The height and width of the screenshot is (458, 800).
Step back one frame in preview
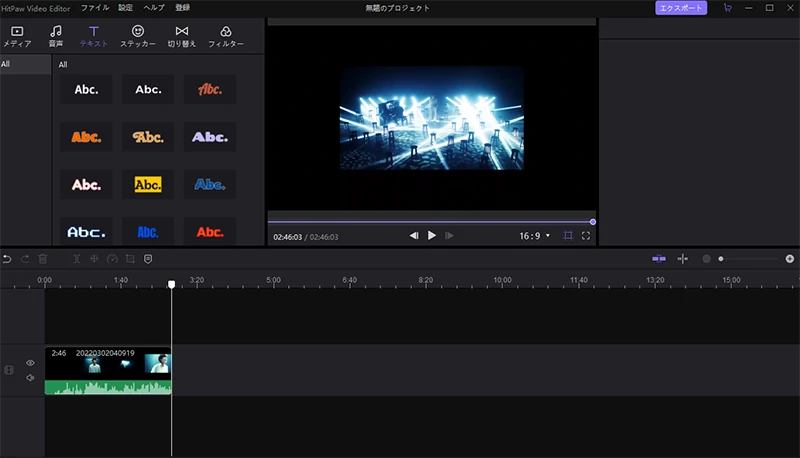[414, 236]
